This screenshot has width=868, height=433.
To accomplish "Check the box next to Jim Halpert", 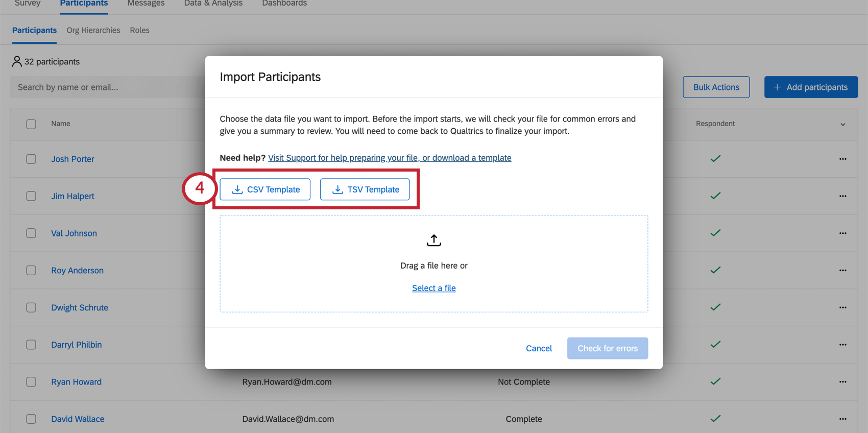I will 31,196.
